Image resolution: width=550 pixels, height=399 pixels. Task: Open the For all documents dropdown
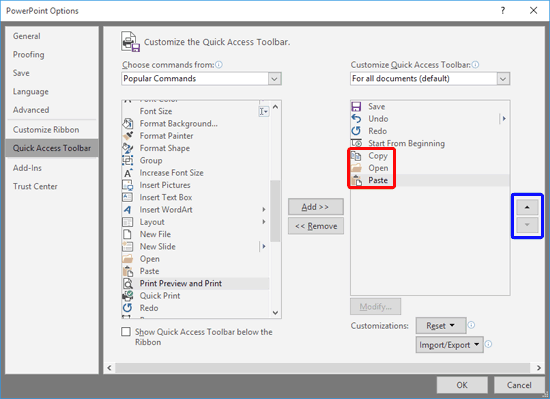[x=503, y=79]
